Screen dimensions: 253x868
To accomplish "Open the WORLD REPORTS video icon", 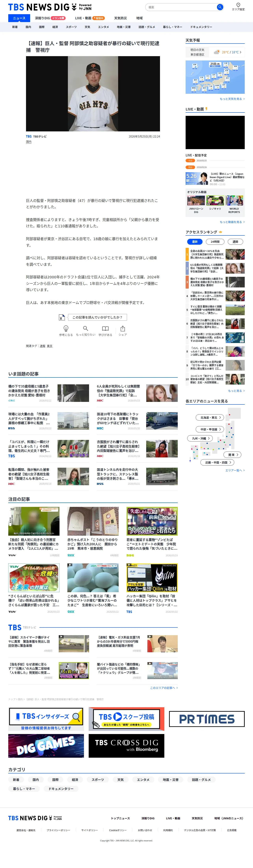I will [x=234, y=201].
